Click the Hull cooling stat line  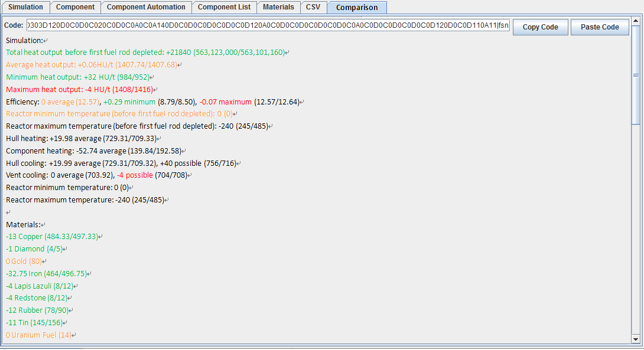tap(118, 162)
